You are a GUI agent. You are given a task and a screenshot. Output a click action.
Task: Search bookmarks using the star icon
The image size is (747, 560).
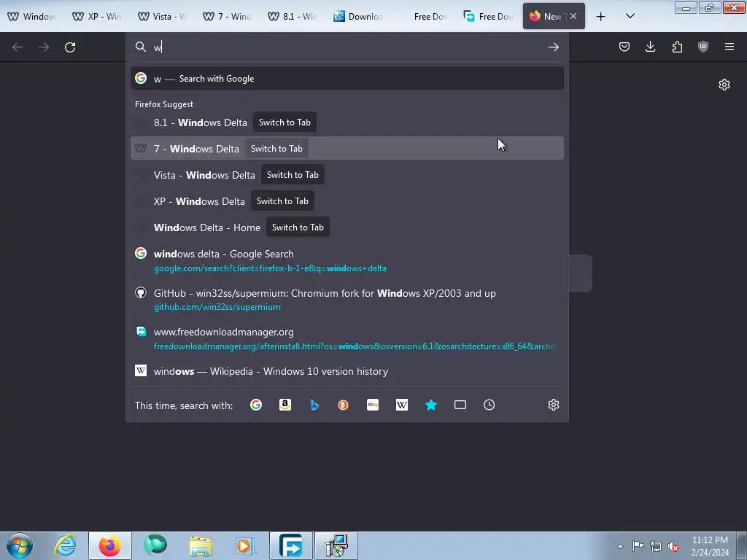tap(430, 405)
